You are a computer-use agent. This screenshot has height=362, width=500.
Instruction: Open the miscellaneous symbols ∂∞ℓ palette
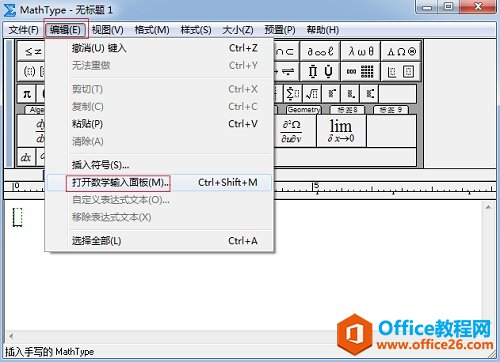[320, 51]
